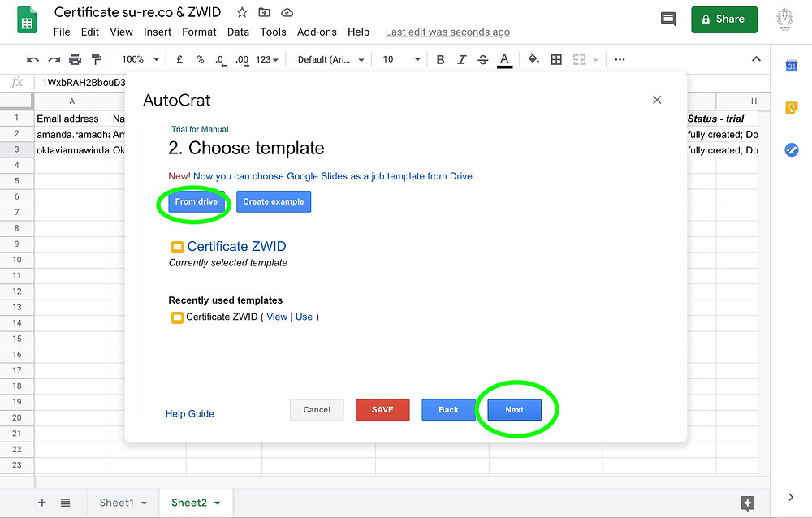Screen dimensions: 812x518
Task: Format as percent icon
Action: point(201,59)
